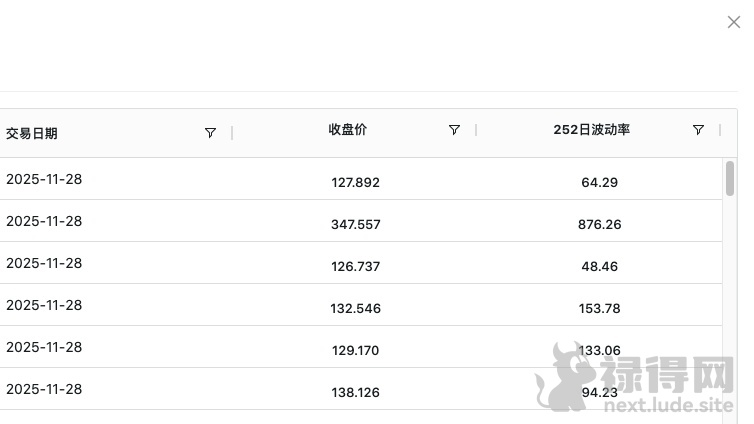Viewport: 754px width, 424px height.
Task: Select the closing price cell 347.557
Action: [x=355, y=225]
